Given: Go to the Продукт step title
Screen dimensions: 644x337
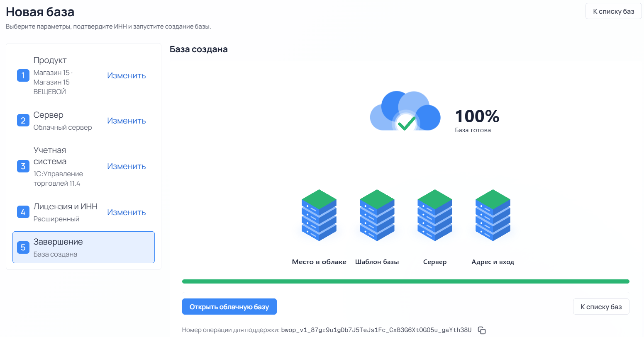Looking at the screenshot, I should click(x=50, y=60).
